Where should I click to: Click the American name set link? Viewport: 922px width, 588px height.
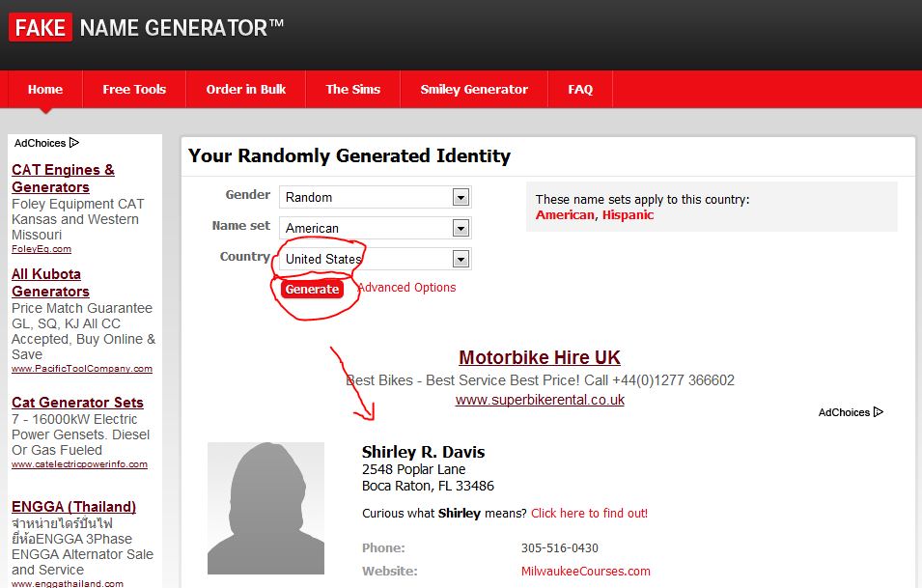pyautogui.click(x=565, y=215)
